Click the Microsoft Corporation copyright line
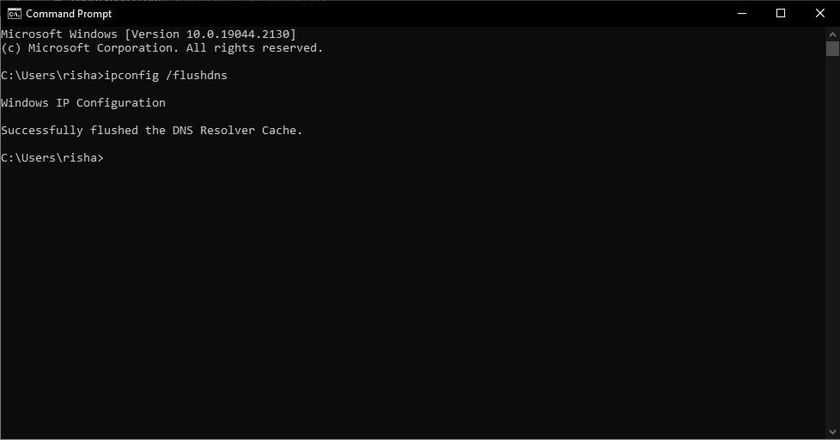 pyautogui.click(x=161, y=48)
